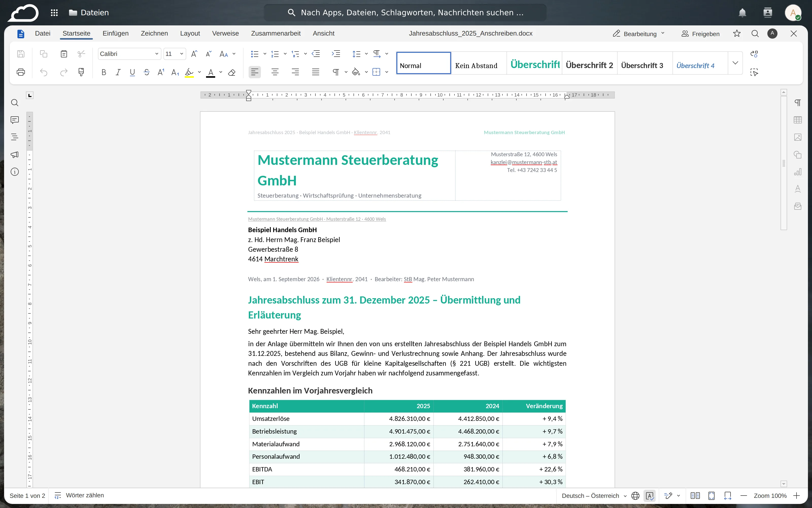Open the Bearbeitung mode dropdown
812x508 pixels.
tap(638, 34)
